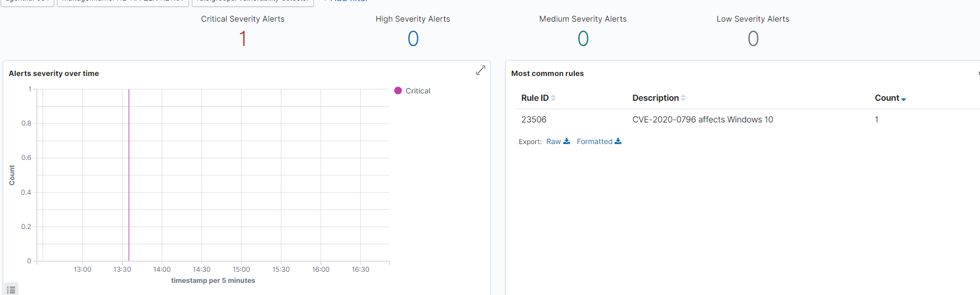Click rule ID 23506 cell
Image resolution: width=980 pixels, height=295 pixels.
point(534,120)
